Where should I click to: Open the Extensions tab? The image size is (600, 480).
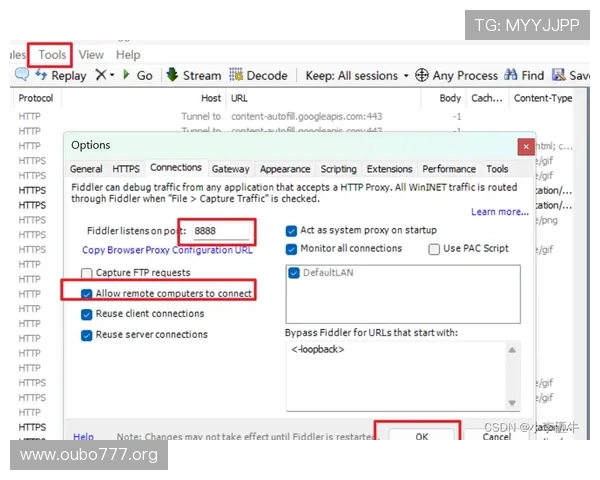[x=389, y=169]
